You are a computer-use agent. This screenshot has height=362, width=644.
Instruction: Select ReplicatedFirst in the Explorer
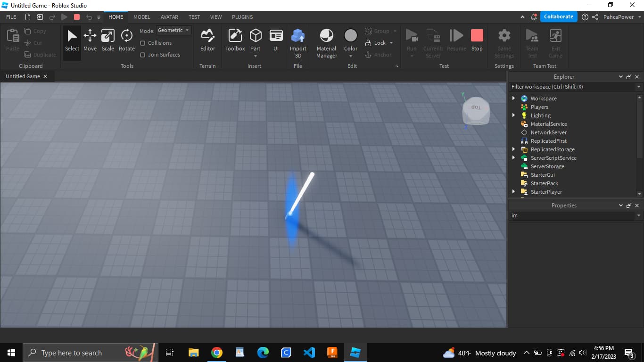click(549, 141)
